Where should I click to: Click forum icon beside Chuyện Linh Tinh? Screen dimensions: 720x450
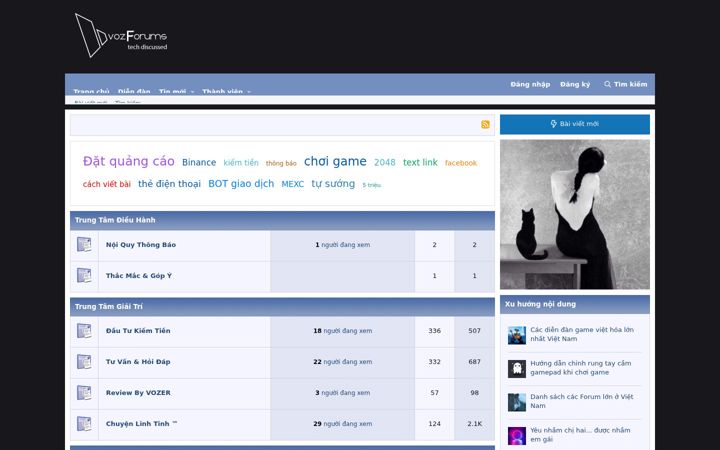coord(84,423)
